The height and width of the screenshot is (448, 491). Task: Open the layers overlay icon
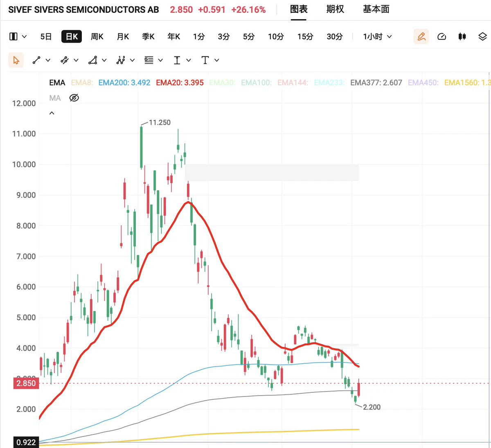(482, 36)
